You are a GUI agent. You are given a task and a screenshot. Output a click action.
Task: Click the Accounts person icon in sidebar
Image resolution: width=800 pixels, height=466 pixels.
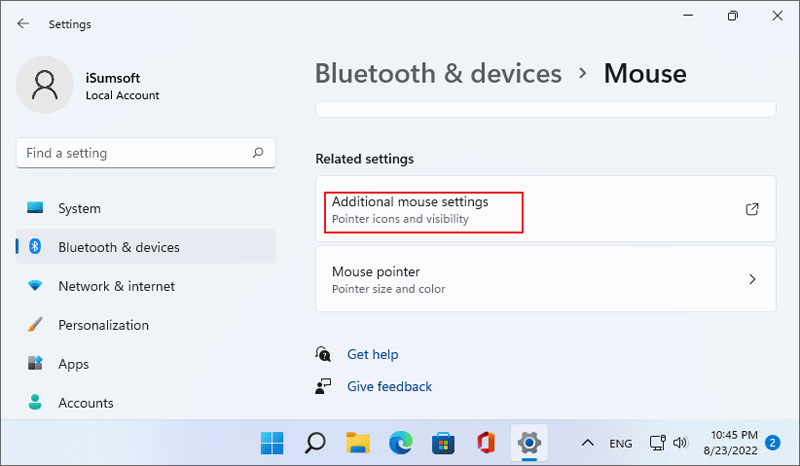(35, 402)
